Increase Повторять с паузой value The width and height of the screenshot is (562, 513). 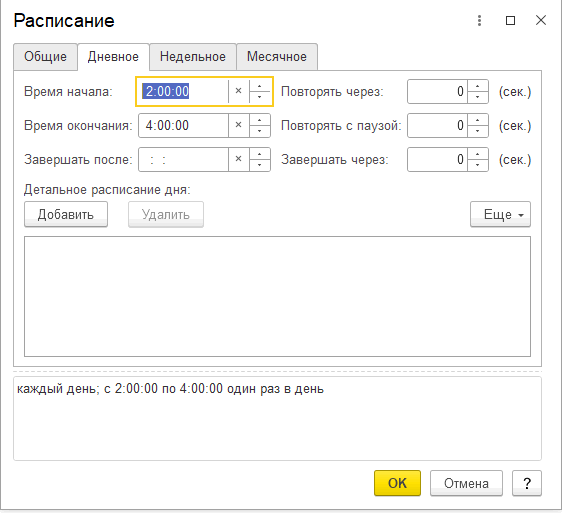pos(477,120)
